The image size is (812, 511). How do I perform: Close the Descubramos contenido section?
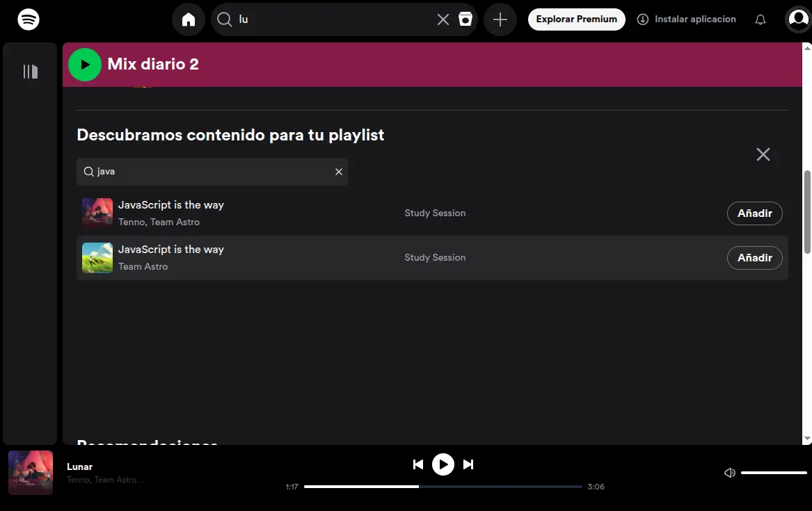(763, 154)
